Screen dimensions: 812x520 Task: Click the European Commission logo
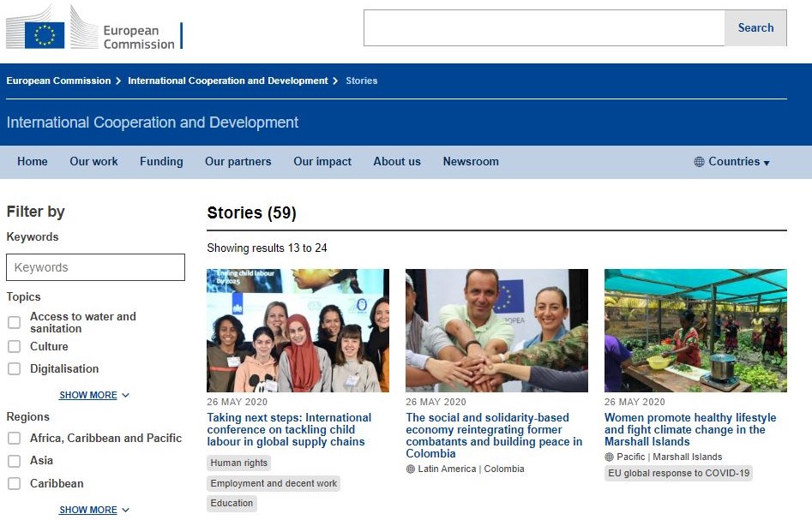(94, 28)
